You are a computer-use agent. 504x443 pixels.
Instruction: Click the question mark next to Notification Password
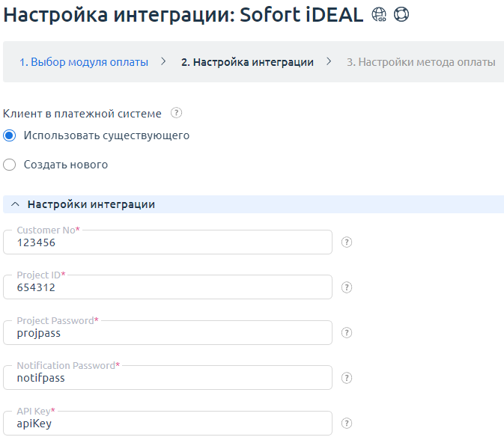coord(347,378)
